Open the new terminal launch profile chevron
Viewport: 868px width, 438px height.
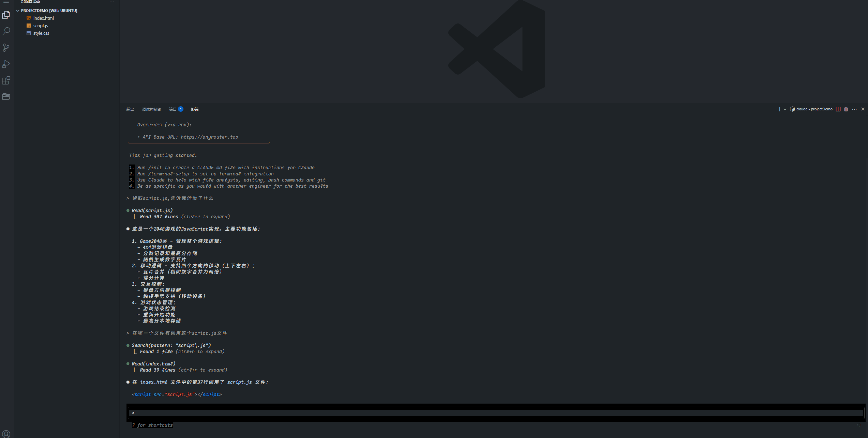coord(785,109)
